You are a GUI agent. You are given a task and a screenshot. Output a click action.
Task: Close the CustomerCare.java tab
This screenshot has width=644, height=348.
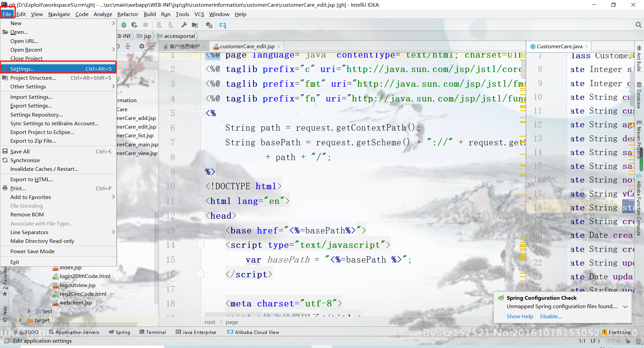click(586, 47)
